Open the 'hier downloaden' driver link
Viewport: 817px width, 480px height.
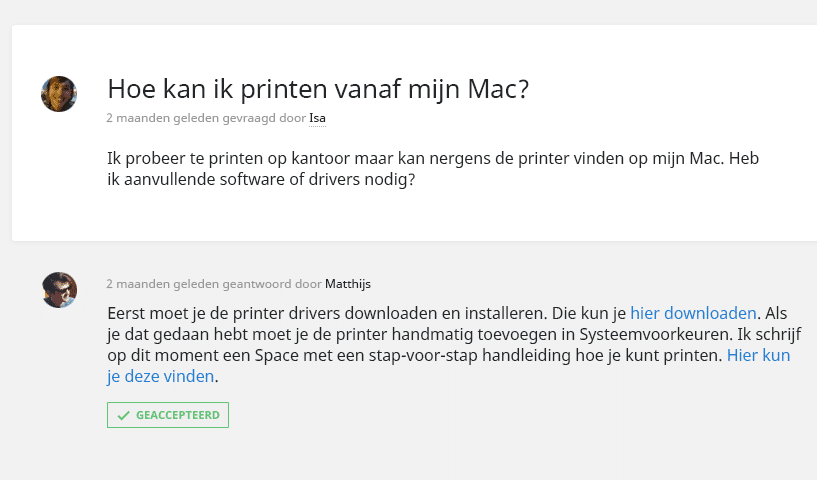click(x=693, y=312)
